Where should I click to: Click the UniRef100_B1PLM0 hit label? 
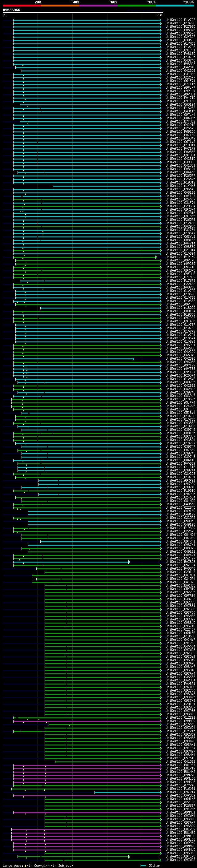click(x=180, y=257)
